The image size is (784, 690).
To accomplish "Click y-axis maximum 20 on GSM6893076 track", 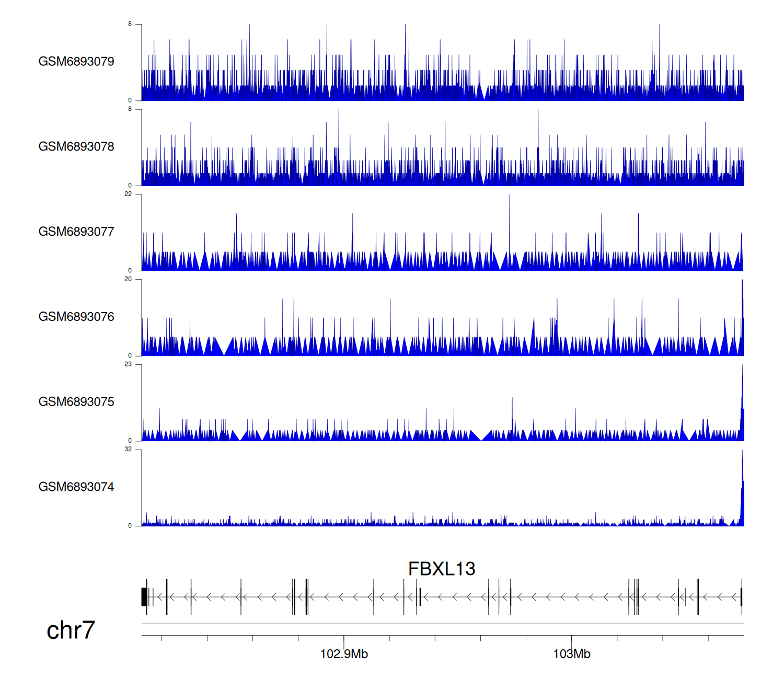I will click(128, 279).
